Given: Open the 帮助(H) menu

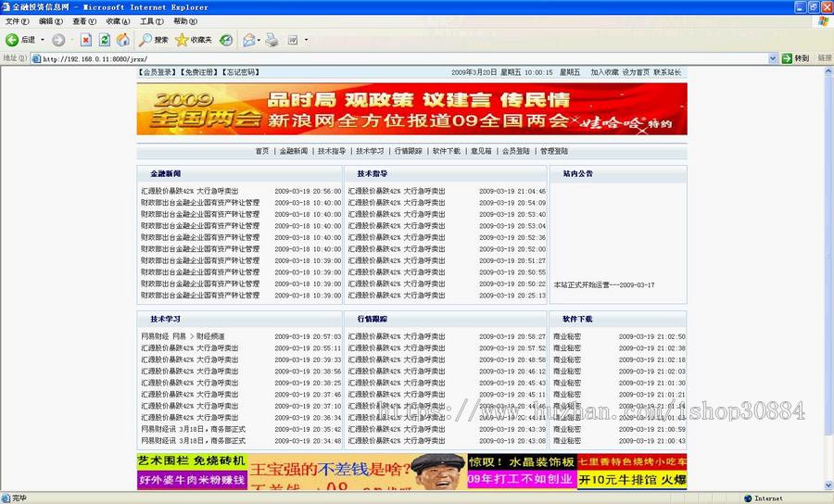Looking at the screenshot, I should 185,21.
